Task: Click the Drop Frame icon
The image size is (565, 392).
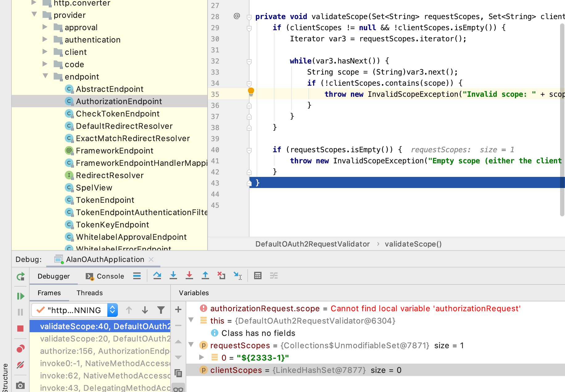Action: [221, 276]
